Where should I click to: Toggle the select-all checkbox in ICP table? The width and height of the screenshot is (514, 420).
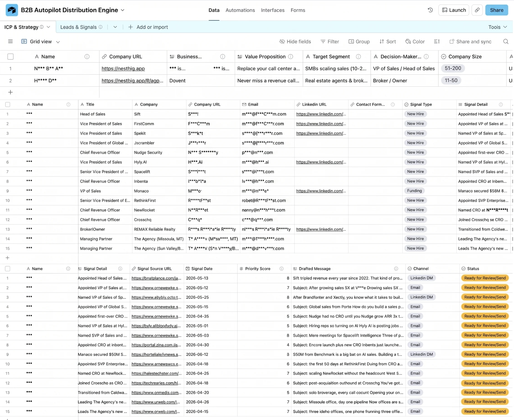[x=10, y=57]
